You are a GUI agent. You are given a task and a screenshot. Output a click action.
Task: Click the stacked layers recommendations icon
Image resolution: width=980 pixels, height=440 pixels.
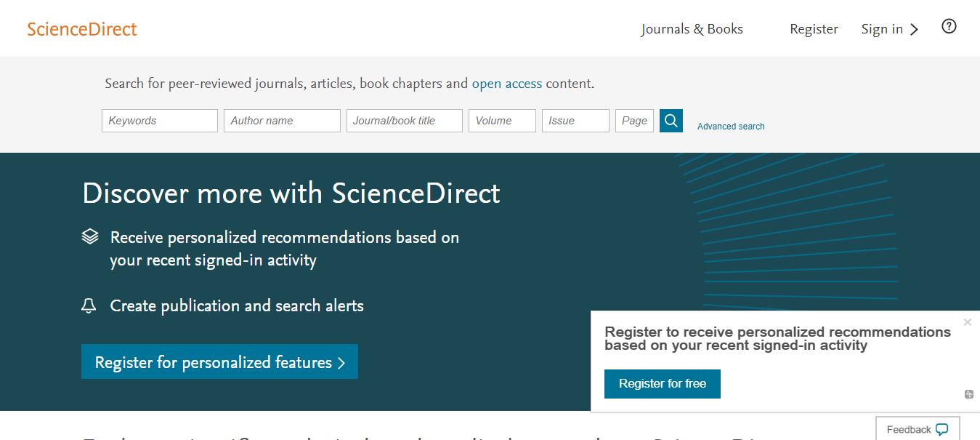tap(89, 237)
